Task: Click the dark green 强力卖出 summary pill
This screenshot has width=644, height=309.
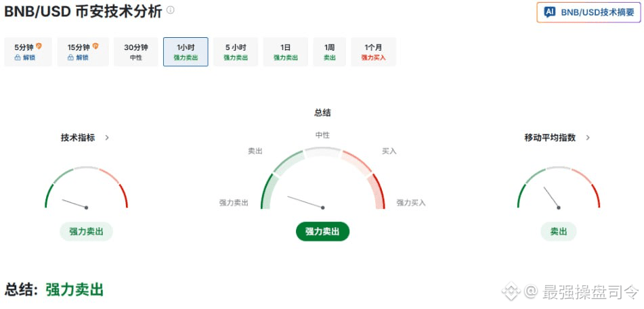Action: click(322, 231)
